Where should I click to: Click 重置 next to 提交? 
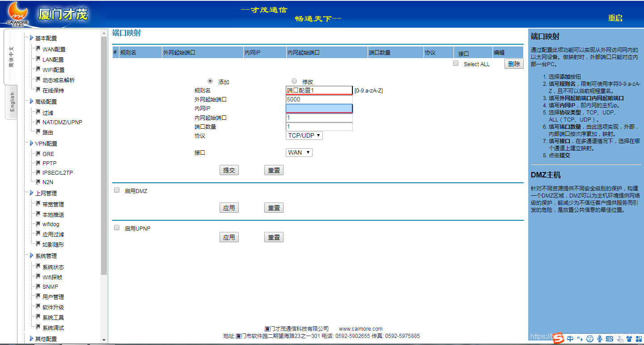pyautogui.click(x=274, y=170)
